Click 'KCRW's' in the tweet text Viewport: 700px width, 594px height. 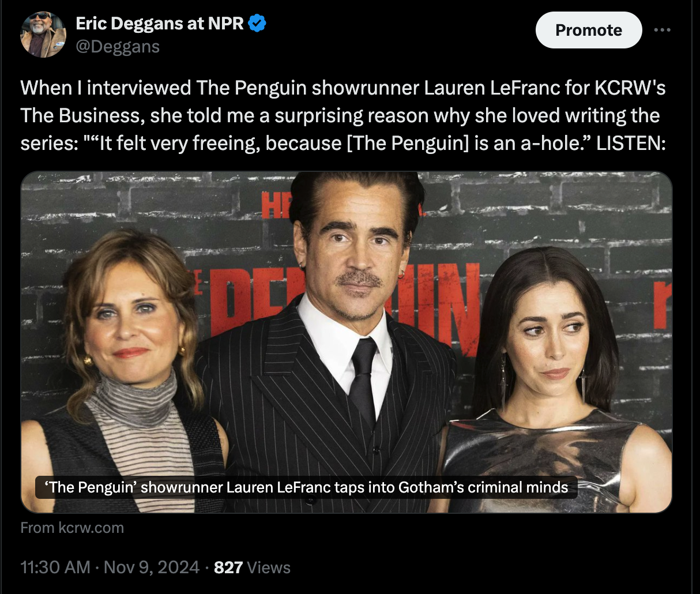(x=630, y=88)
